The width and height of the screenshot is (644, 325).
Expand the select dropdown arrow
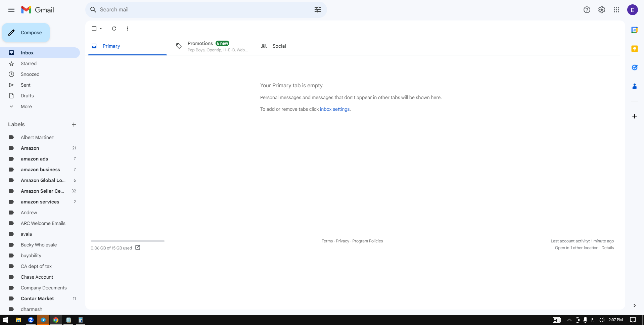[x=101, y=29]
